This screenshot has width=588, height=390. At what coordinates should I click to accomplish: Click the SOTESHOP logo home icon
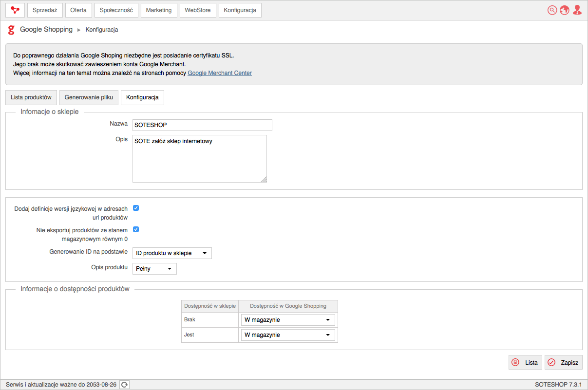click(15, 10)
